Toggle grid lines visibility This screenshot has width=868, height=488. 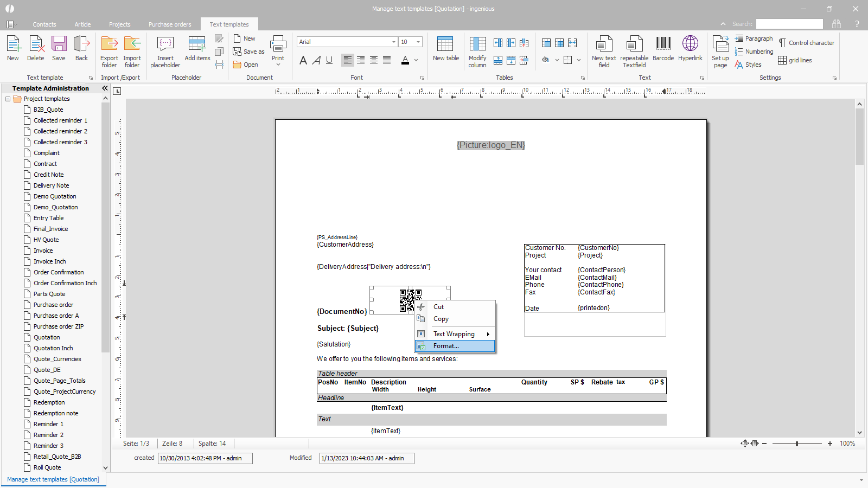tap(795, 60)
